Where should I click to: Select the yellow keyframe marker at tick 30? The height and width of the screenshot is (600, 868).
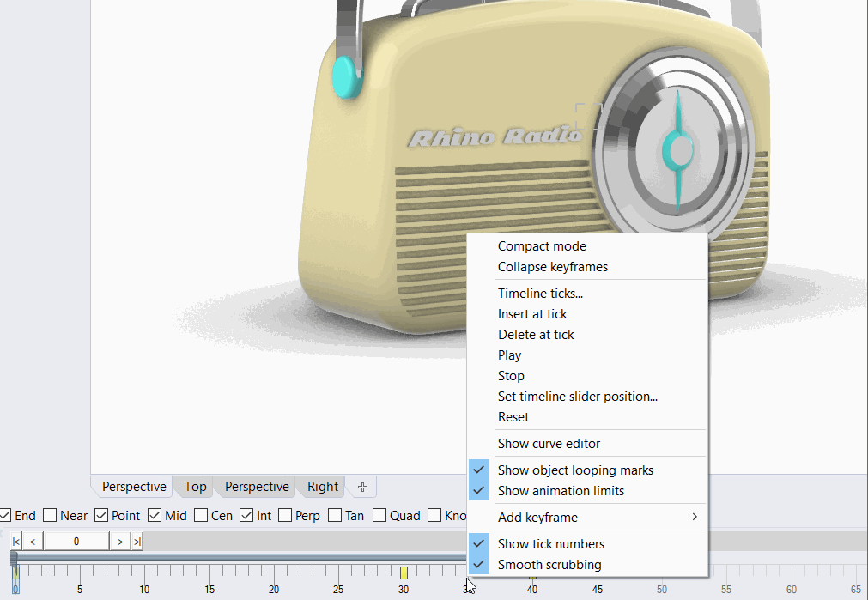404,573
